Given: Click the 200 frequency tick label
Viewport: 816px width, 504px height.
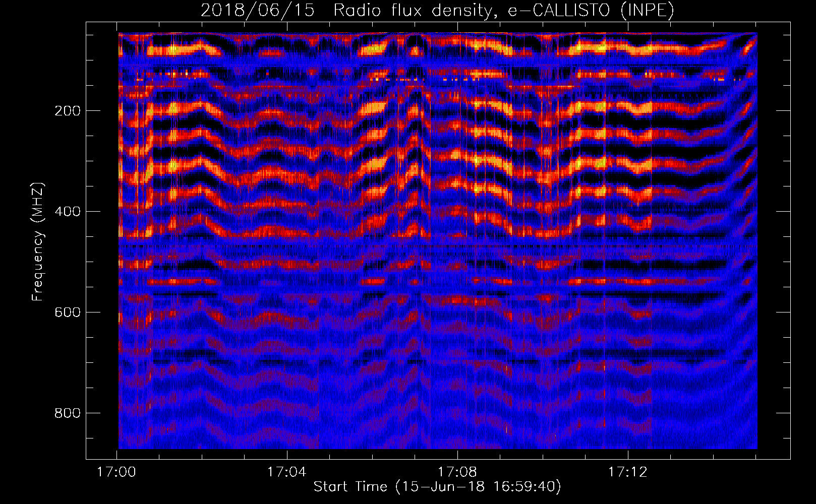Looking at the screenshot, I should (68, 111).
